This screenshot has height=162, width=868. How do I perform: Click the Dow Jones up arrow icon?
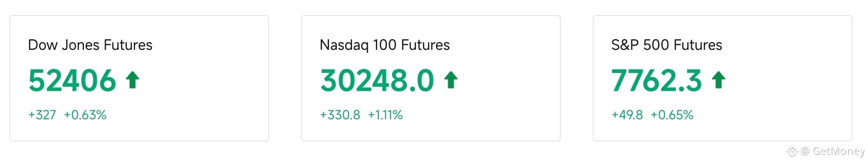133,81
